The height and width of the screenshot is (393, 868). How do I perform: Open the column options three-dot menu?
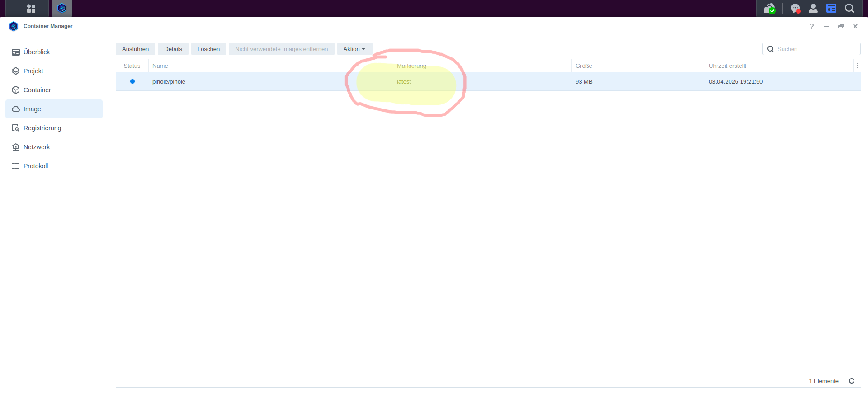coord(857,66)
